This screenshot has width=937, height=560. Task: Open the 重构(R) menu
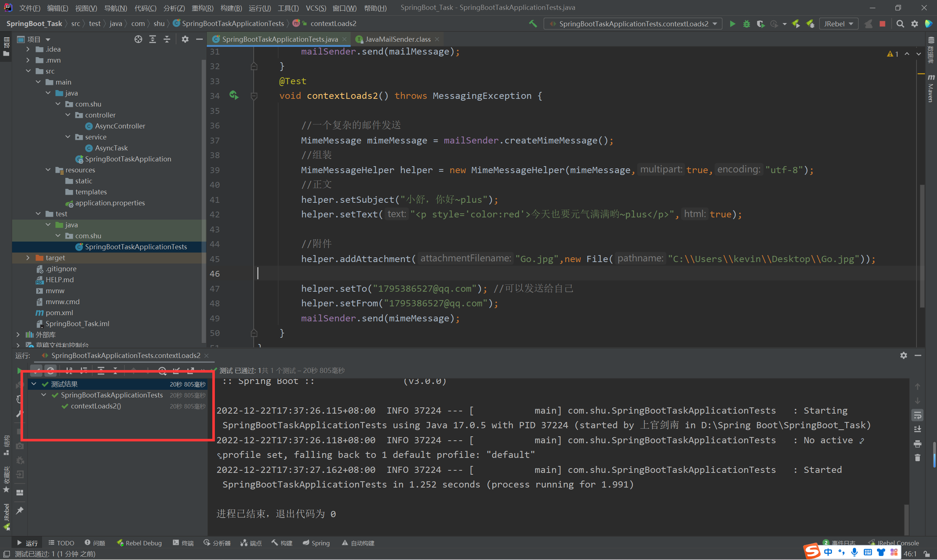[x=202, y=8]
